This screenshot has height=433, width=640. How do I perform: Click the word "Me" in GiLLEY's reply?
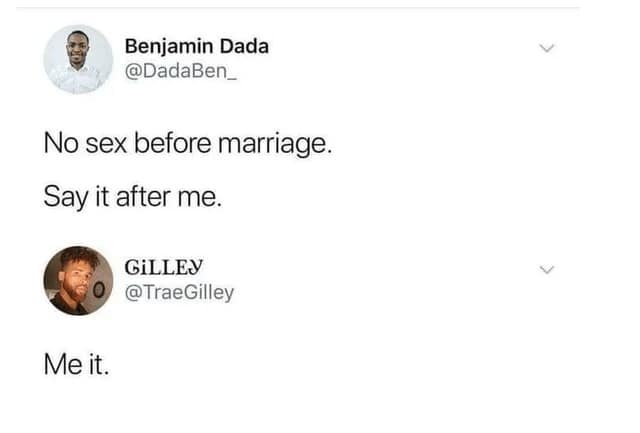pos(62,362)
